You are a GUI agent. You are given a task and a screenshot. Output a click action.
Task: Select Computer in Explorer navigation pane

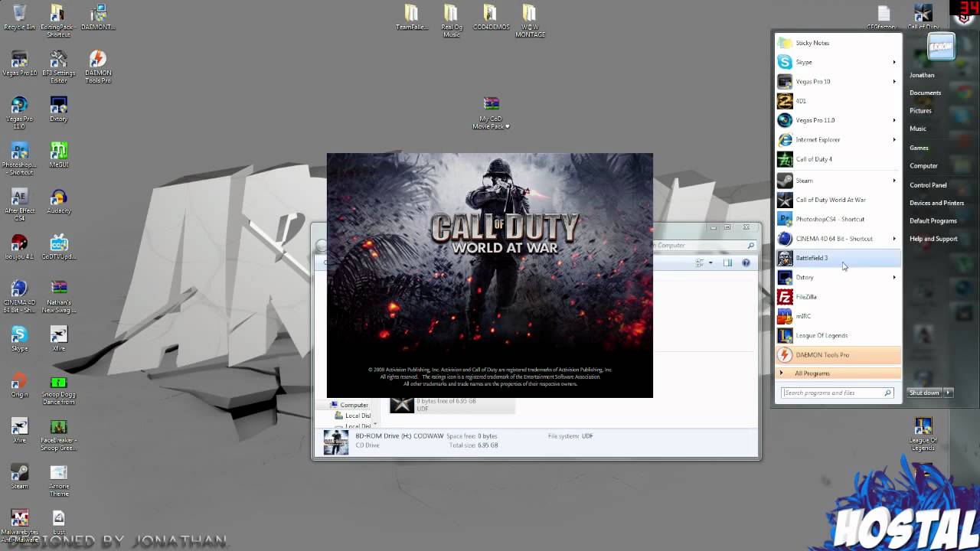(x=354, y=405)
